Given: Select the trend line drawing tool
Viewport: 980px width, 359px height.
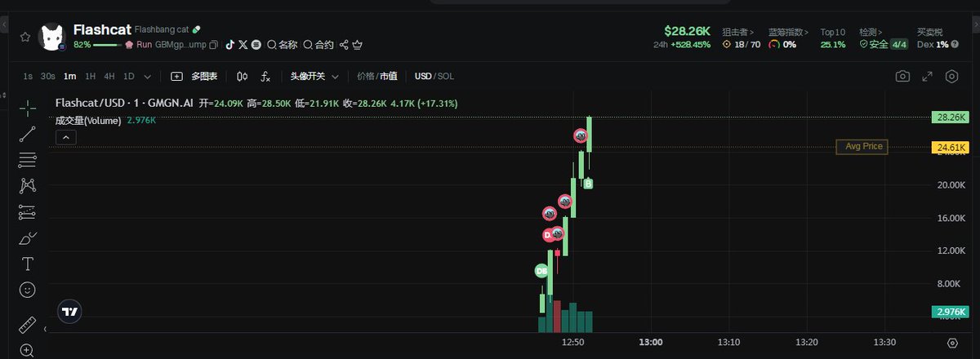Looking at the screenshot, I should pos(28,134).
